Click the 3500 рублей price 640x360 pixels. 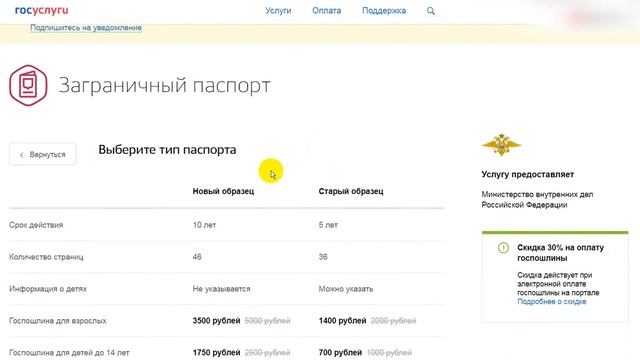coord(216,321)
